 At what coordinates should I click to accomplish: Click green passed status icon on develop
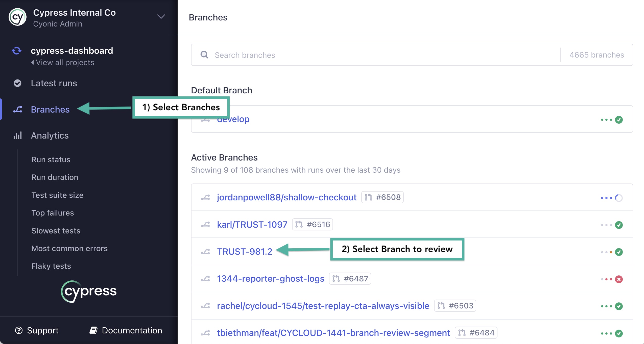619,120
